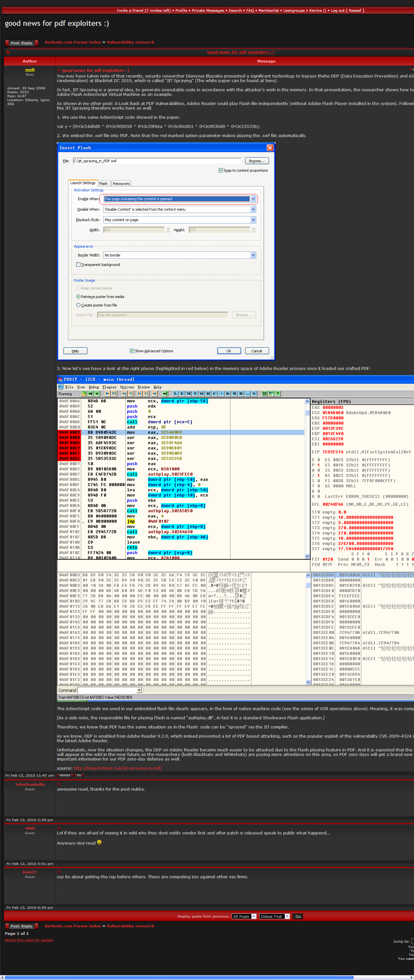Click the top Post Reply button

point(22,43)
